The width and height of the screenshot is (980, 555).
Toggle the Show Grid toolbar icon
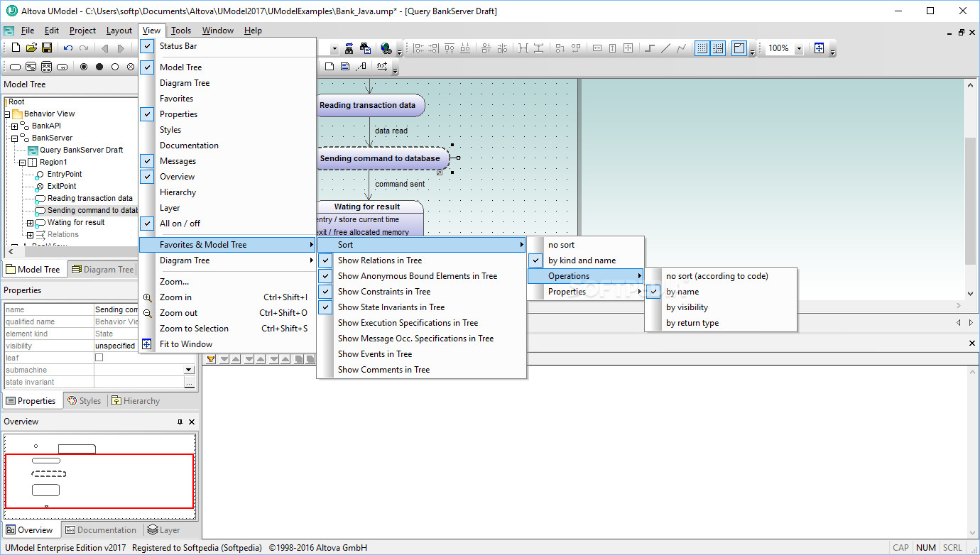(702, 48)
